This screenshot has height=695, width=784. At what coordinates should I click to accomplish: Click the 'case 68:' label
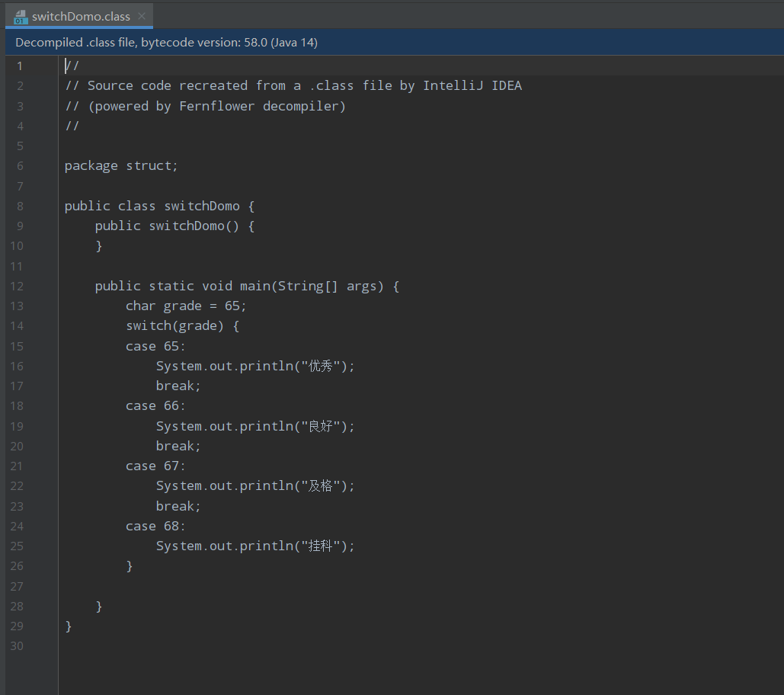(x=155, y=526)
